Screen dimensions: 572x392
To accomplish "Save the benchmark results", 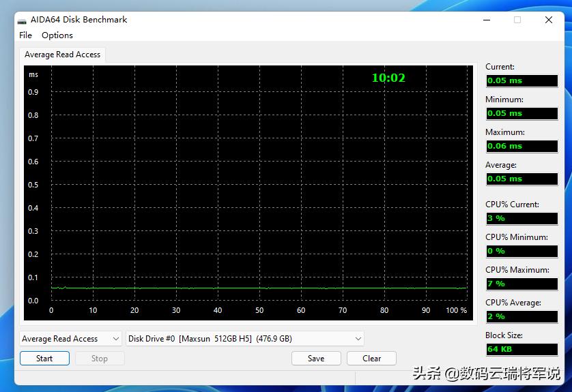I will (316, 359).
